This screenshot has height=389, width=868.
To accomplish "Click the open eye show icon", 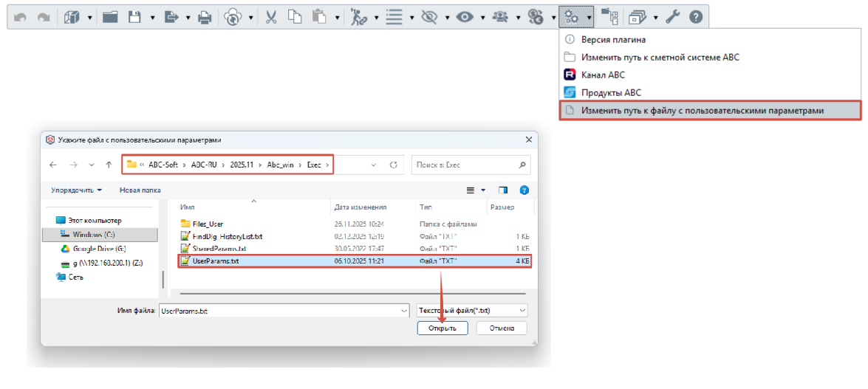I will click(x=465, y=18).
